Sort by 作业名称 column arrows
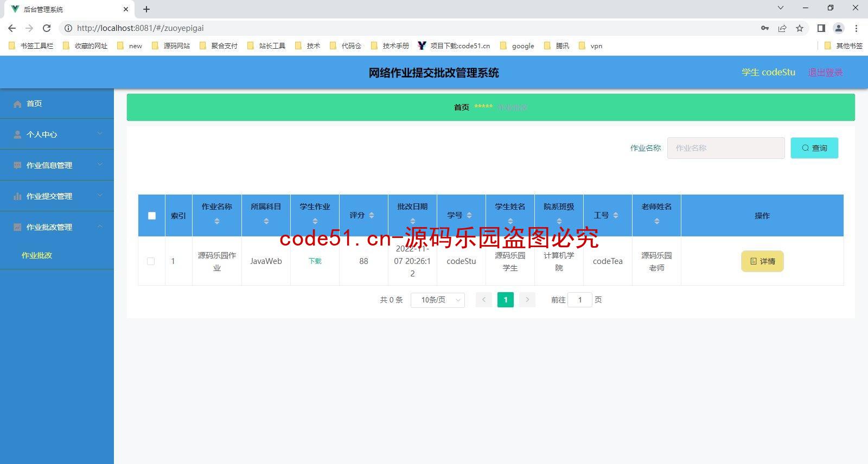Image resolution: width=868 pixels, height=464 pixels. pyautogui.click(x=217, y=221)
